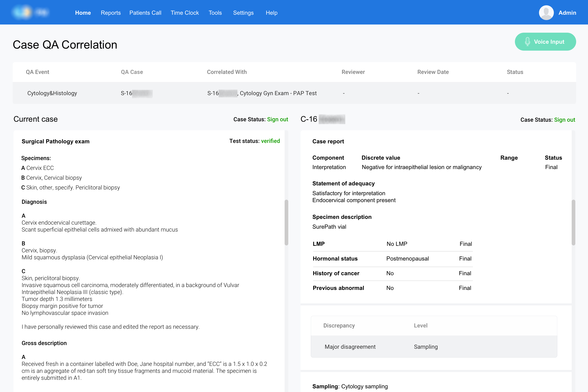Click the specimen B Cervix, Cervical biopsy line

[x=51, y=178]
